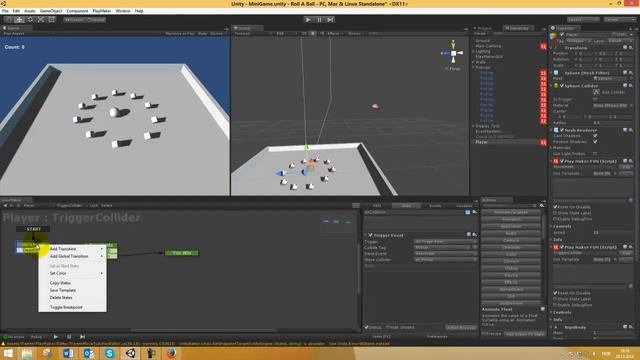Open Sphere Collider component gear menu
This screenshot has width=640, height=360.
click(x=631, y=86)
